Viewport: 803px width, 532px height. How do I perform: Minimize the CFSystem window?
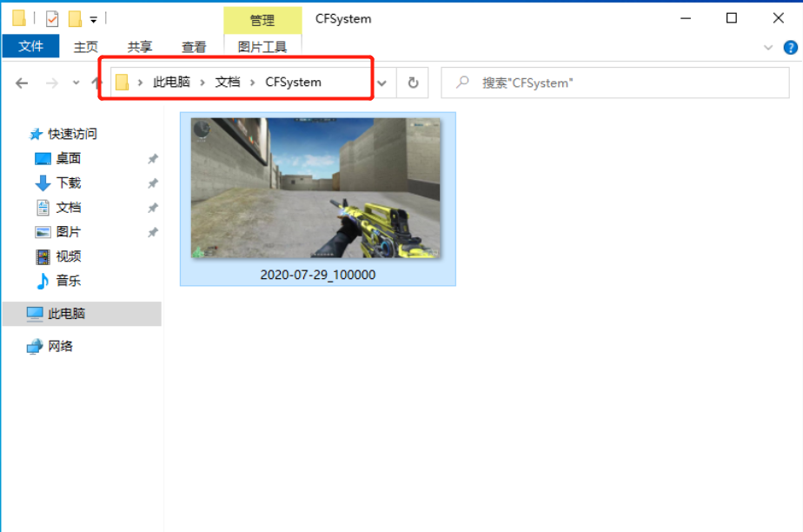686,18
